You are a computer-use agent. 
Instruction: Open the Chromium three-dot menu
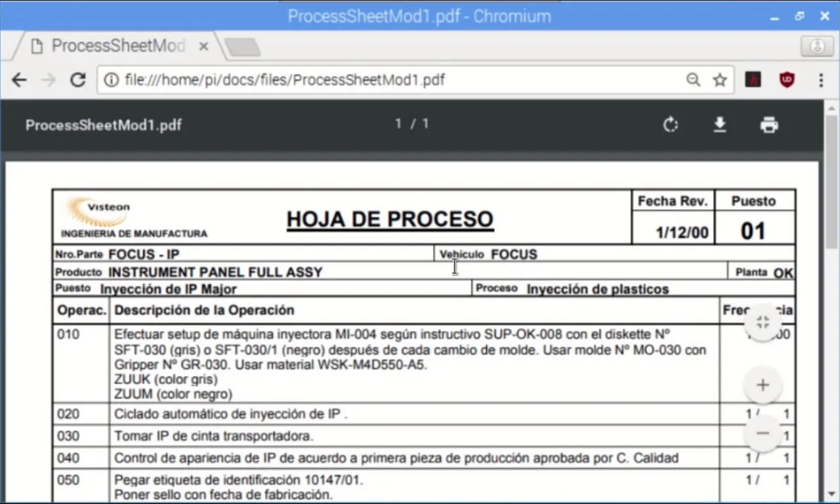[821, 80]
